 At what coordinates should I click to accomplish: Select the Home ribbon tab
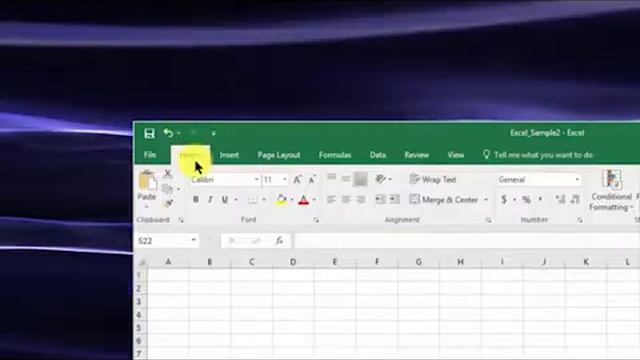click(190, 155)
